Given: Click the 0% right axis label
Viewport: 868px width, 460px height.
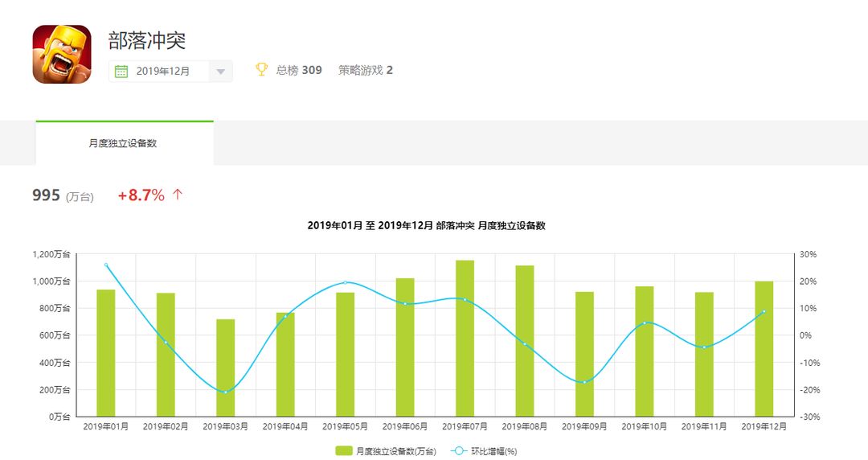Looking at the screenshot, I should (806, 335).
